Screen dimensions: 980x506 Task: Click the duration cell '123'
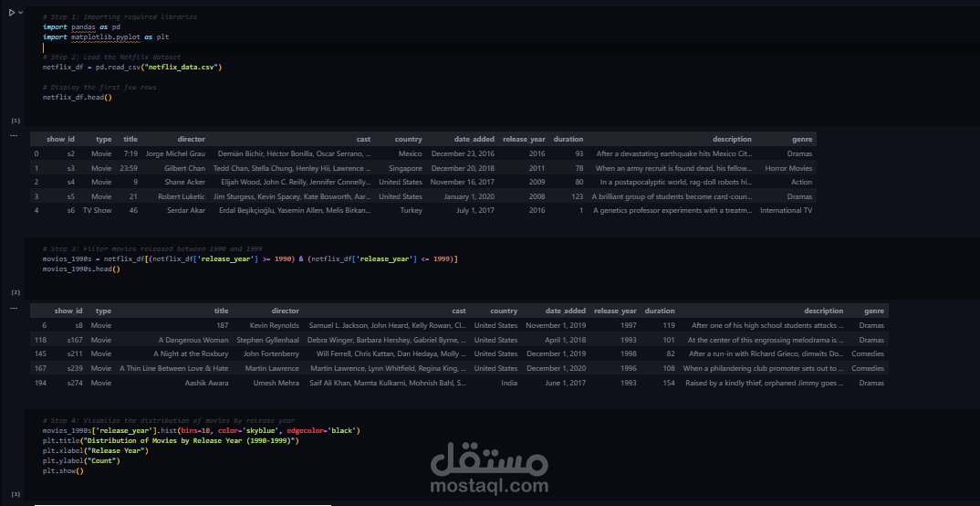[577, 196]
